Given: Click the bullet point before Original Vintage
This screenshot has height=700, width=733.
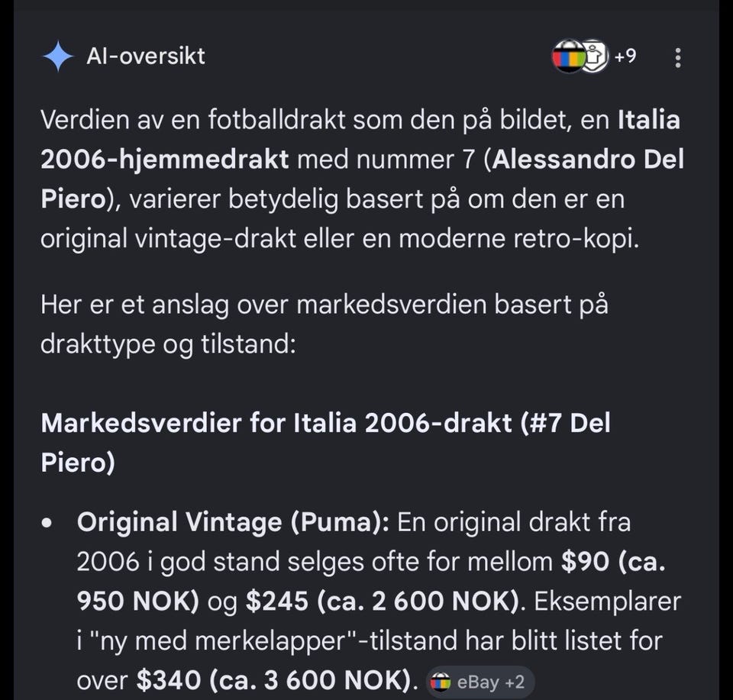Looking at the screenshot, I should (x=47, y=523).
